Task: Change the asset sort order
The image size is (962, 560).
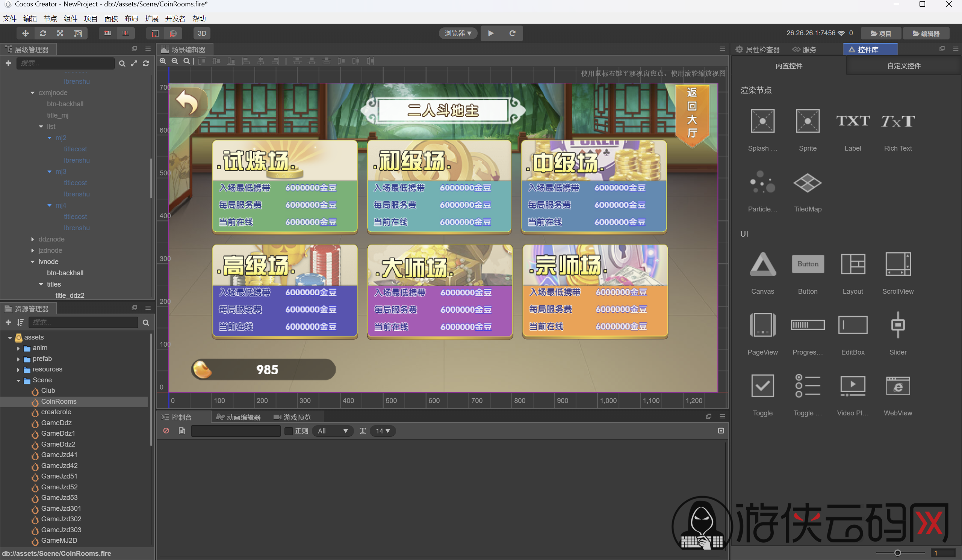Action: 20,323
